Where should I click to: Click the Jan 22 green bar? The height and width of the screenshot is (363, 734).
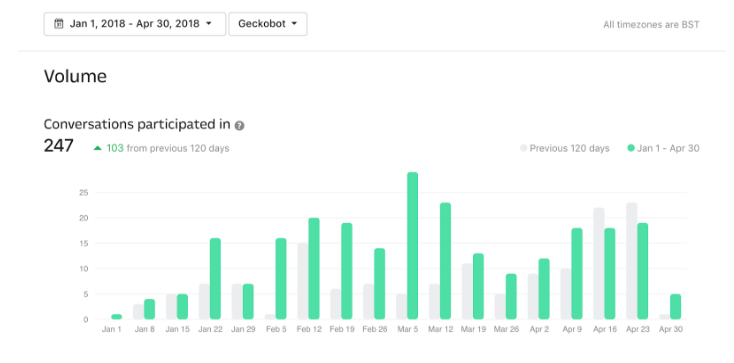[215, 279]
